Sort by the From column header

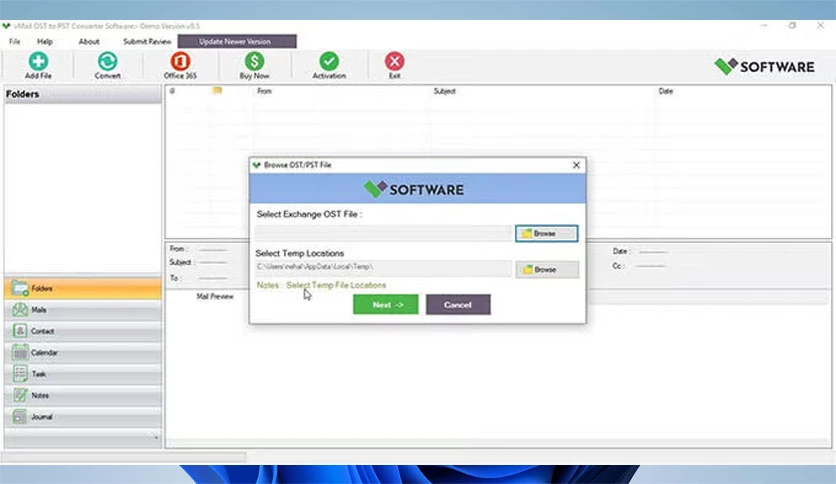(x=264, y=91)
